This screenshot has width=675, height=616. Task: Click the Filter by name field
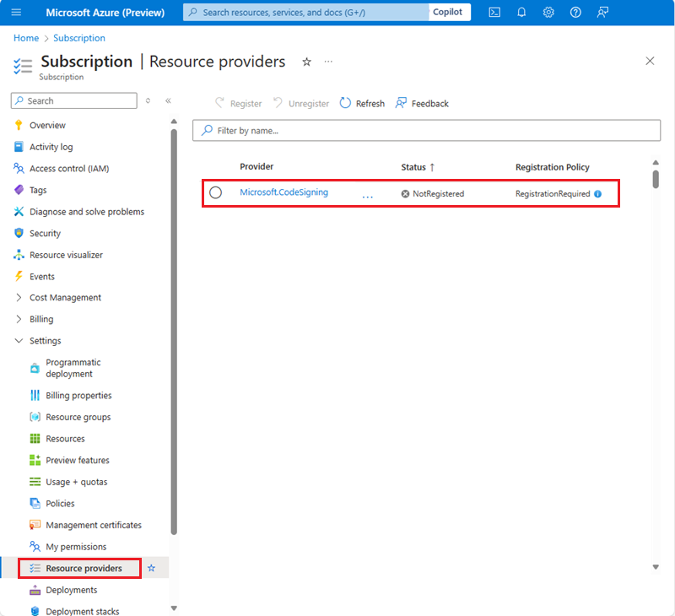point(426,131)
